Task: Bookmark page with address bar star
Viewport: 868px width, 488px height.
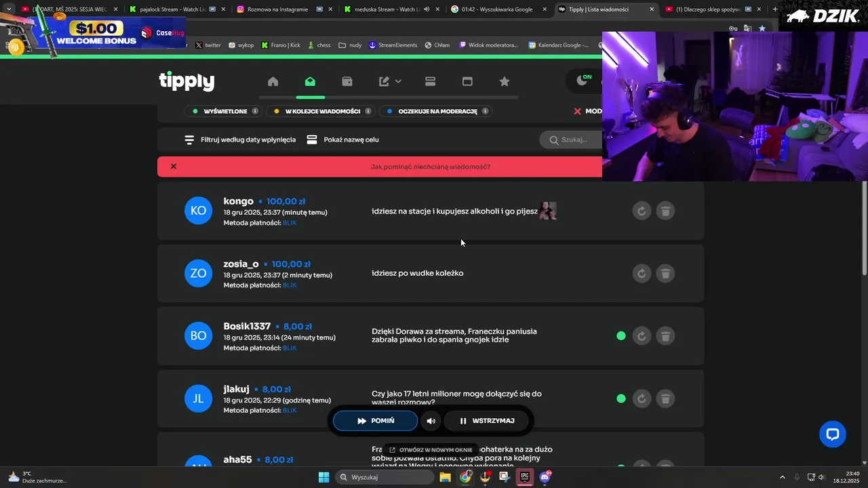Action: coord(762,28)
